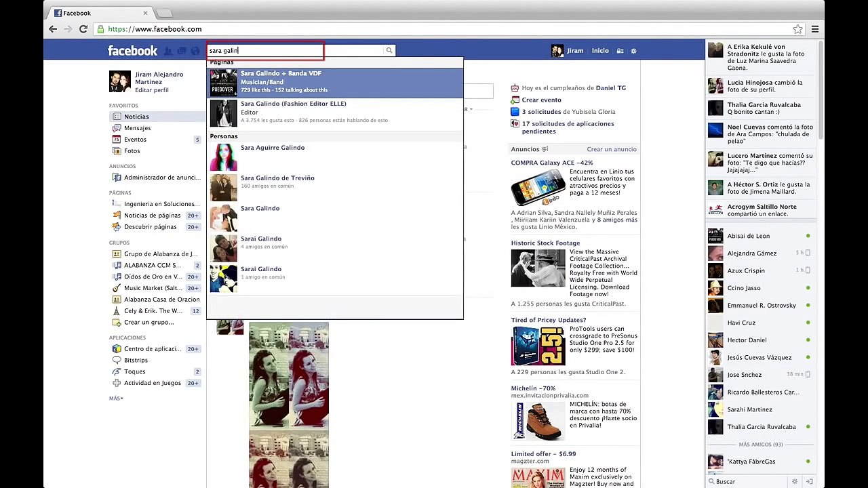This screenshot has width=868, height=488.
Task: Open Lucia Hinojosa's ticker story
Action: [x=760, y=86]
